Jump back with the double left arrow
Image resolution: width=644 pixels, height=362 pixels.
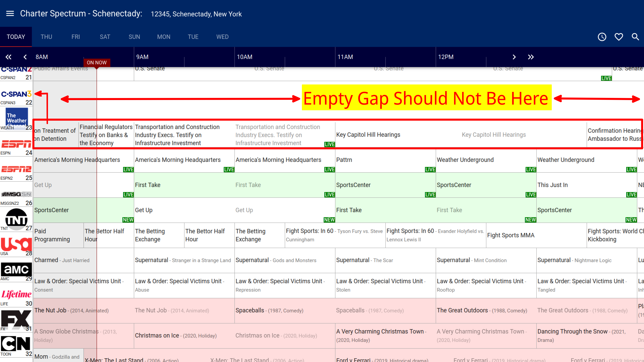click(x=9, y=57)
